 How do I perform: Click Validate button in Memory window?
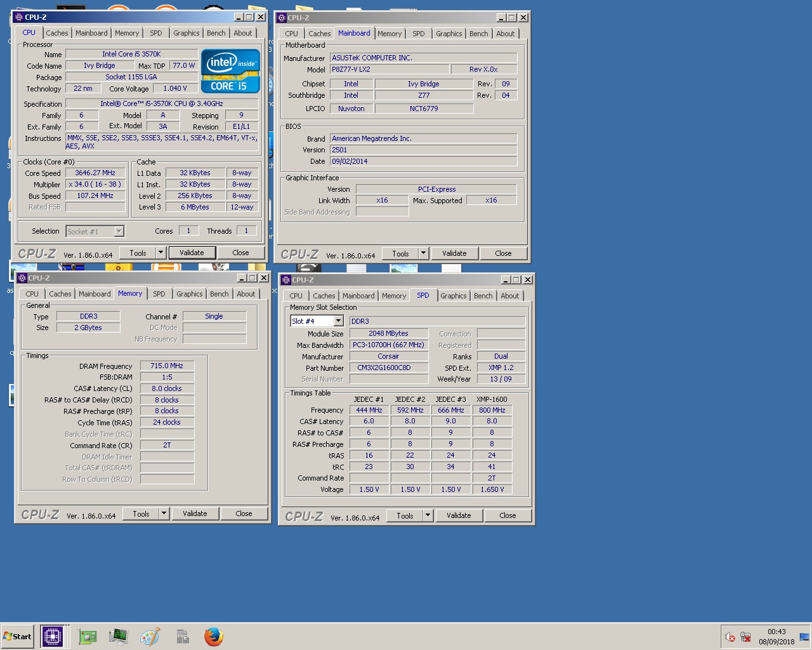pyautogui.click(x=195, y=514)
